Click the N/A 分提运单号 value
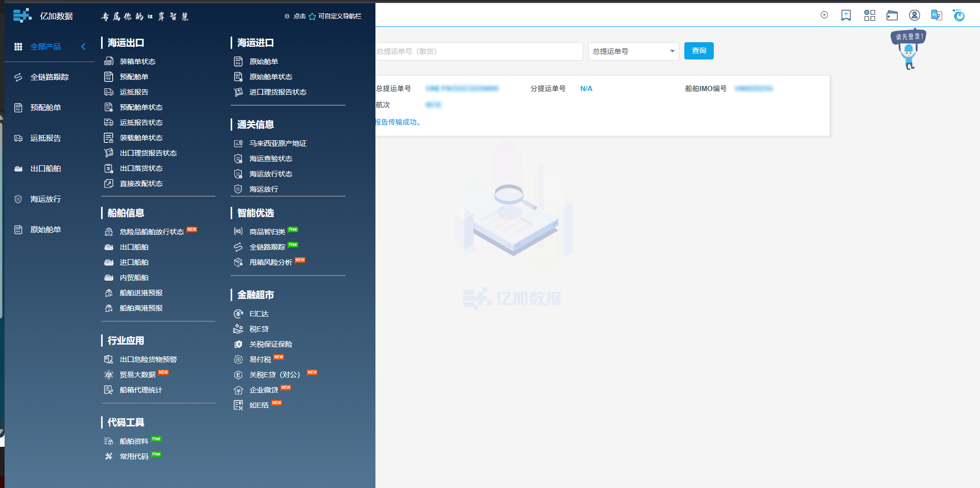Viewport: 980px width, 488px height. (586, 88)
